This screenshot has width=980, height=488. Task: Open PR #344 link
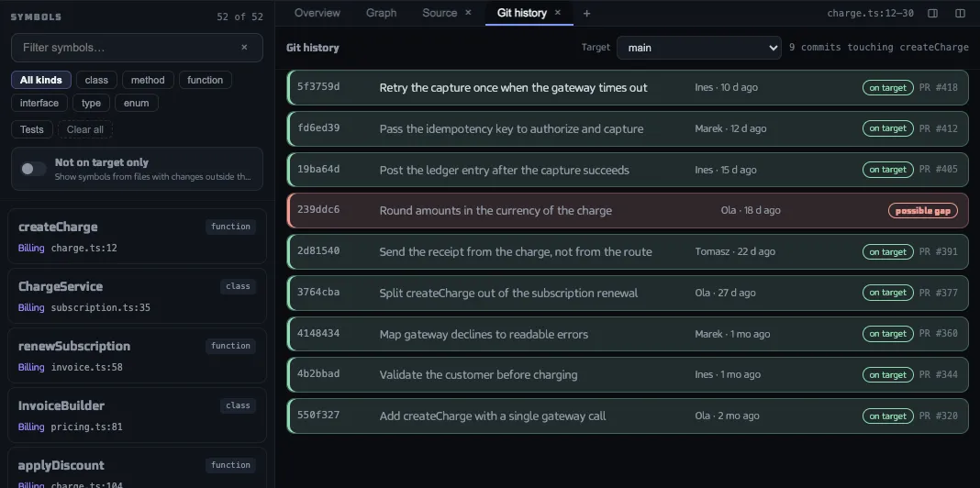point(938,375)
